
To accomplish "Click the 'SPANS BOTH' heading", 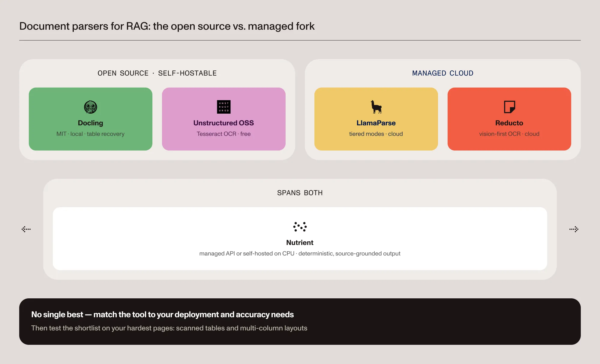I will tap(300, 193).
